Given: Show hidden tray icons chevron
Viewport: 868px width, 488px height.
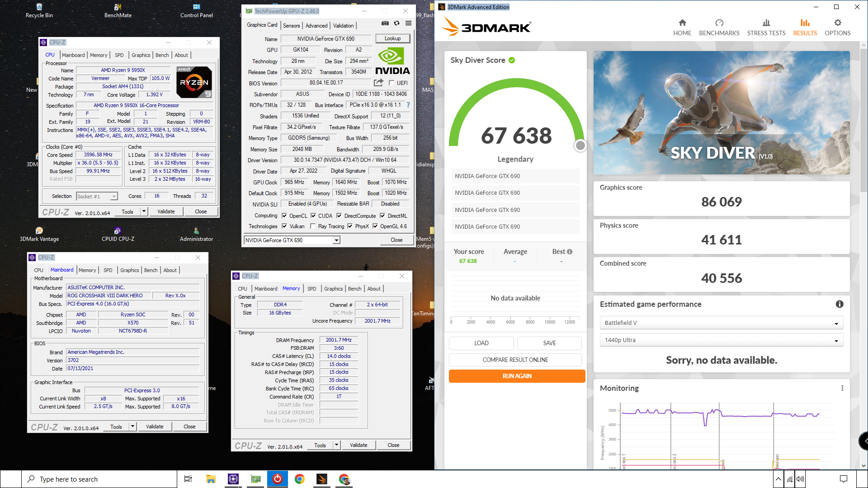Looking at the screenshot, I should (x=778, y=479).
